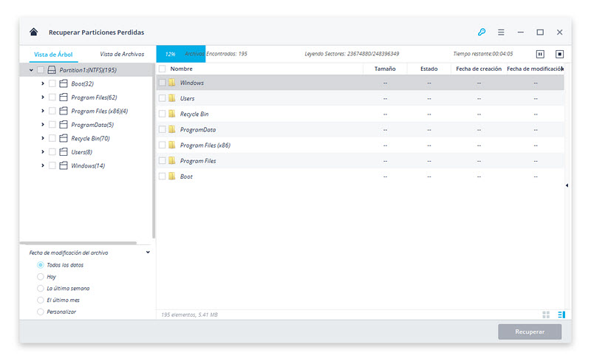Expand the Program Files(62) tree node

(x=43, y=97)
